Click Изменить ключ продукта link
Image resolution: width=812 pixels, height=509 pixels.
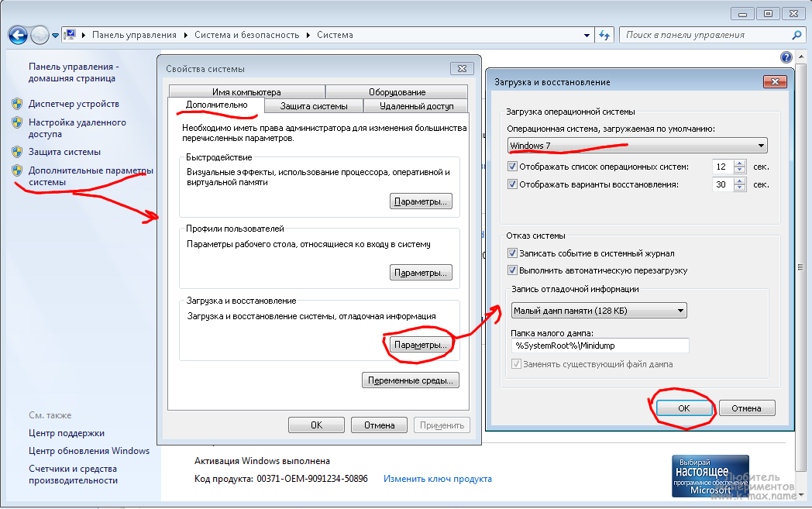438,479
